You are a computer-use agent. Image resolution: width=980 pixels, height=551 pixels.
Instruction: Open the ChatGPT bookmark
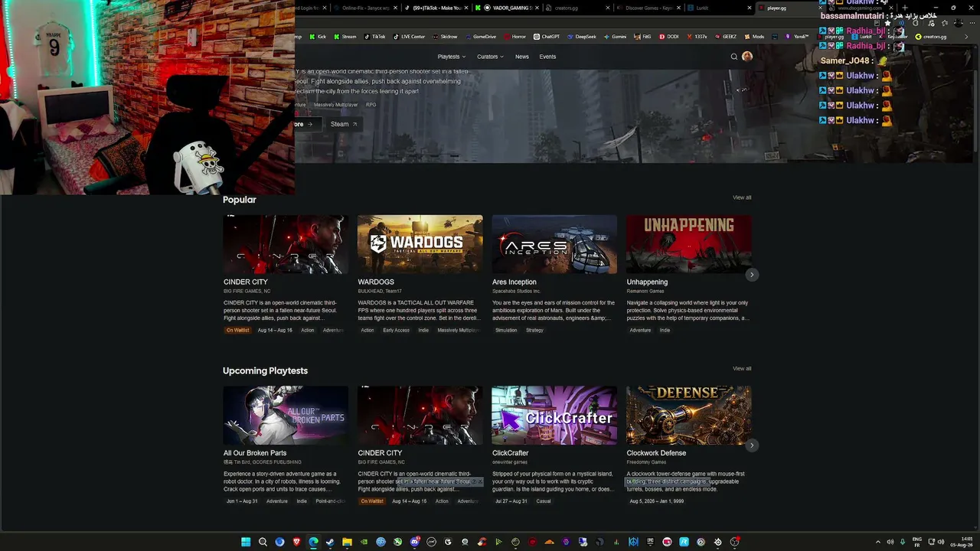coord(547,37)
